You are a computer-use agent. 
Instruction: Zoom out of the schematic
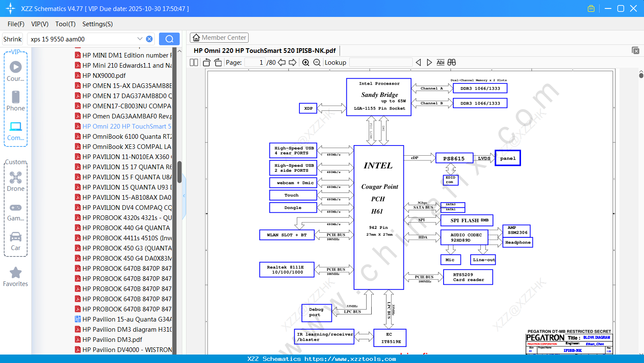point(317,63)
